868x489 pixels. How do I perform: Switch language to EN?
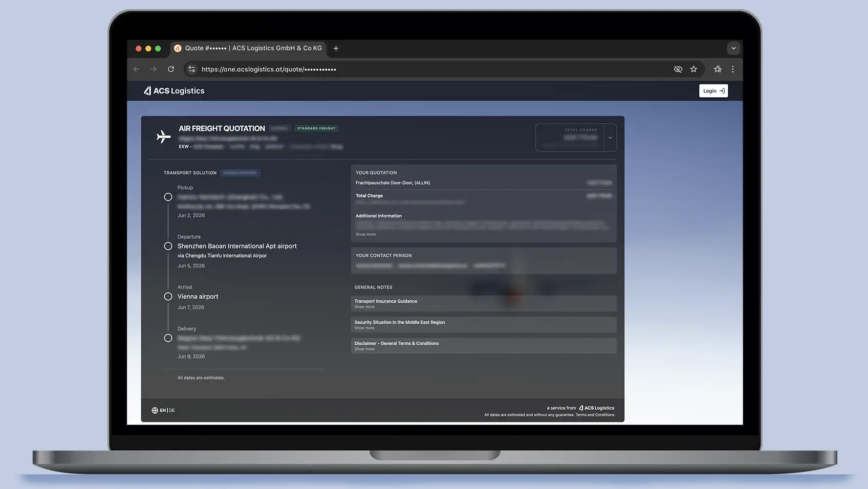click(x=163, y=411)
